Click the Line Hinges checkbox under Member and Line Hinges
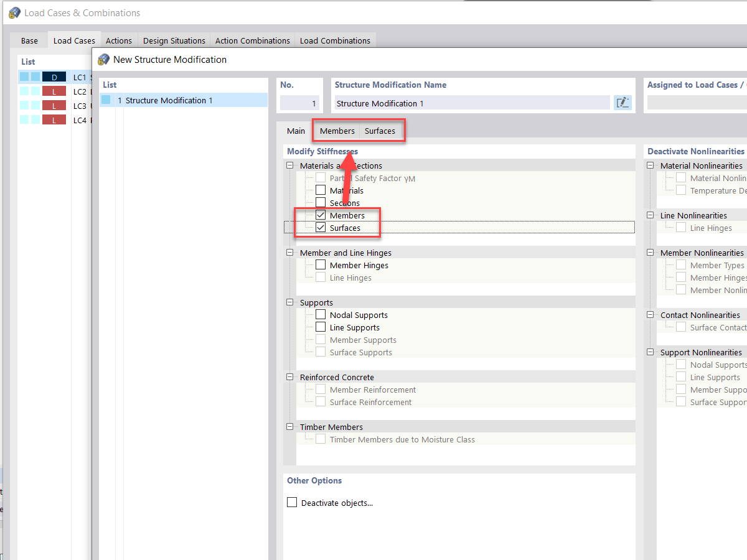Screen dimensions: 747x560 (x=321, y=278)
